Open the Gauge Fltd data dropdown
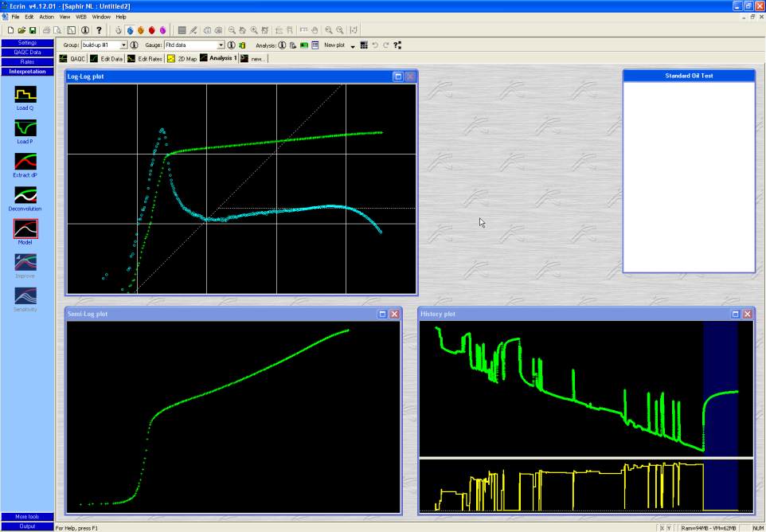 [x=221, y=45]
